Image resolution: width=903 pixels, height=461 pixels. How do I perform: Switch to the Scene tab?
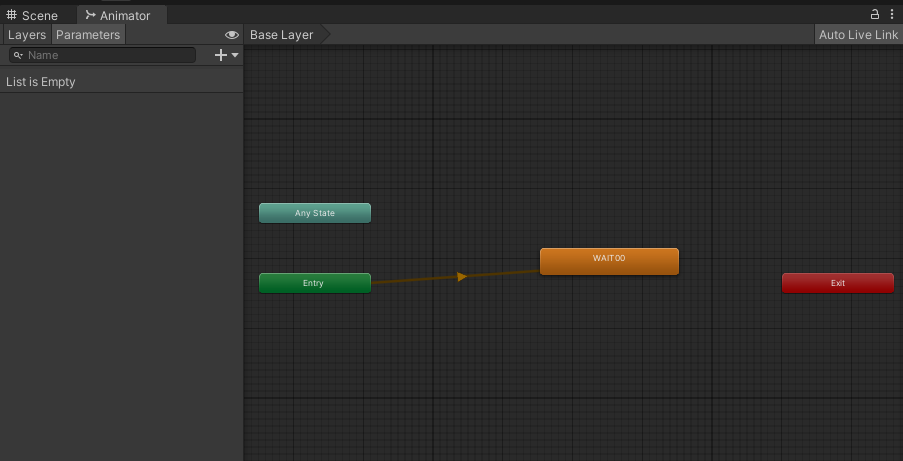pyautogui.click(x=32, y=15)
